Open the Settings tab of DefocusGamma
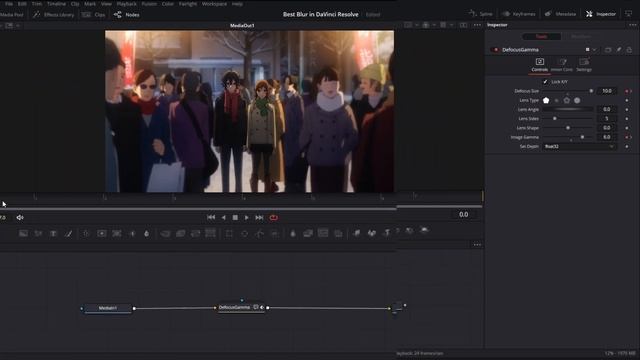The width and height of the screenshot is (640, 360). click(x=584, y=64)
